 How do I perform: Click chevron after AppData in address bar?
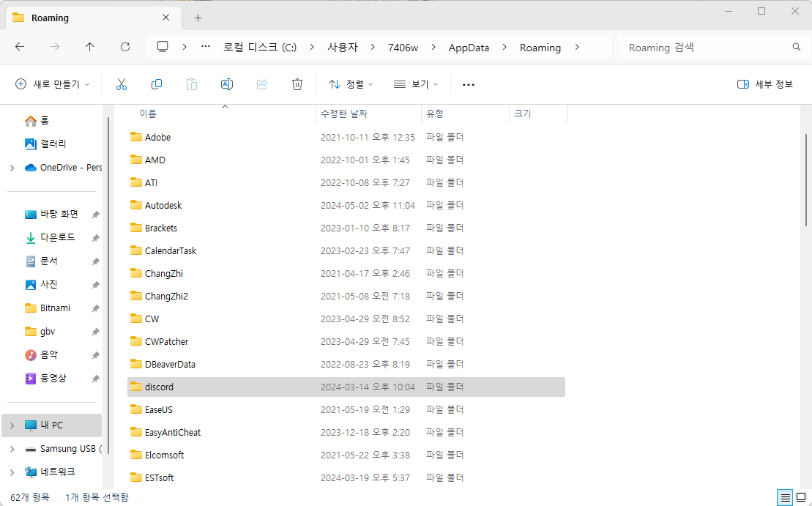point(504,47)
